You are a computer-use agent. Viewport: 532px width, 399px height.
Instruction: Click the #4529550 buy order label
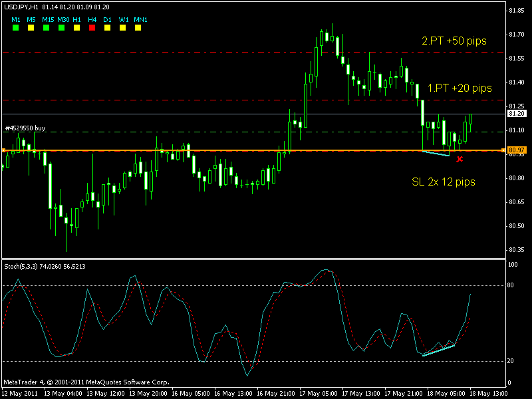[25, 128]
